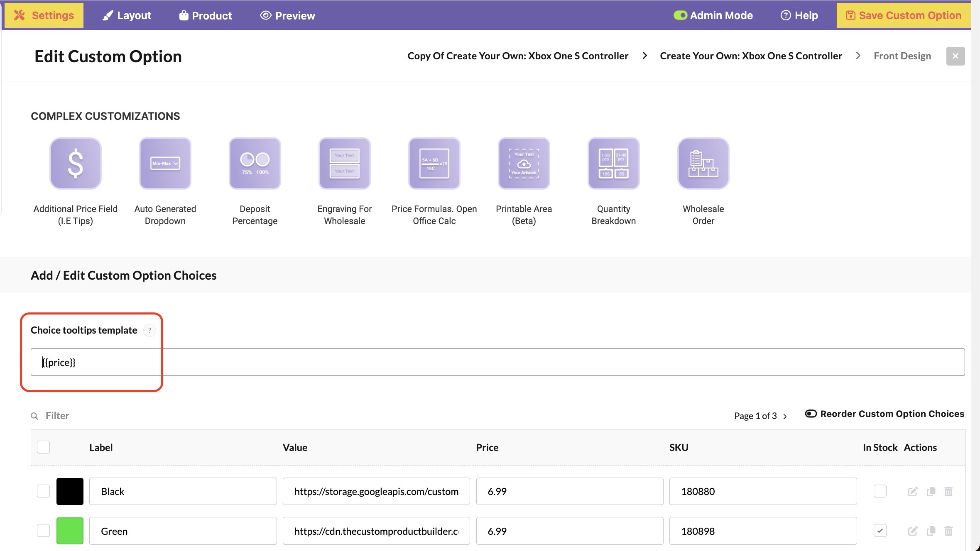Image resolution: width=980 pixels, height=551 pixels.
Task: Open breadcrumb Create Your Own: Xbox One S Controller
Action: tap(751, 56)
